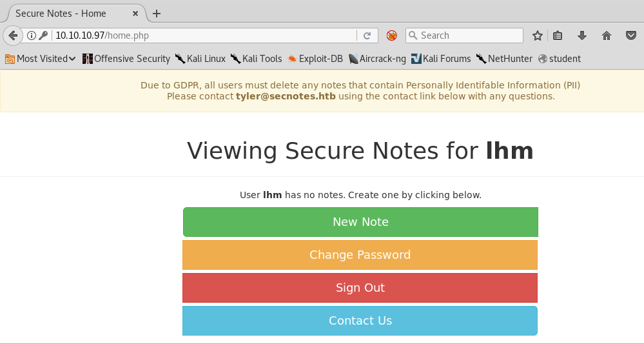This screenshot has height=344, width=644.
Task: Open the Pocket icon in toolbar
Action: [630, 35]
